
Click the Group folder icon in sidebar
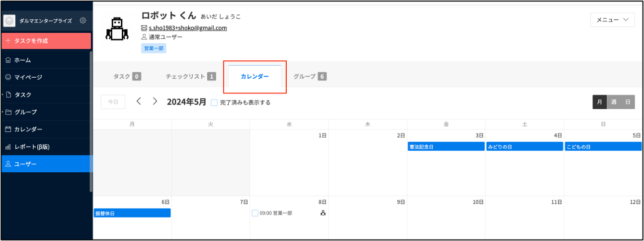click(8, 112)
